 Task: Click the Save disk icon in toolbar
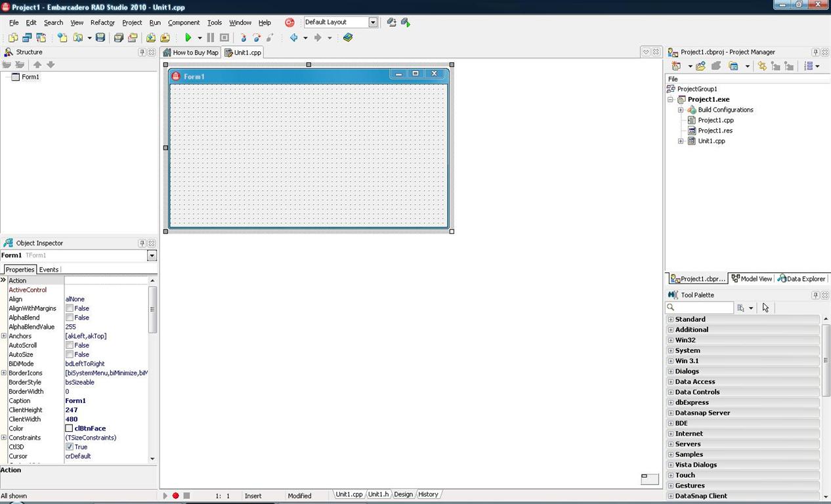100,38
